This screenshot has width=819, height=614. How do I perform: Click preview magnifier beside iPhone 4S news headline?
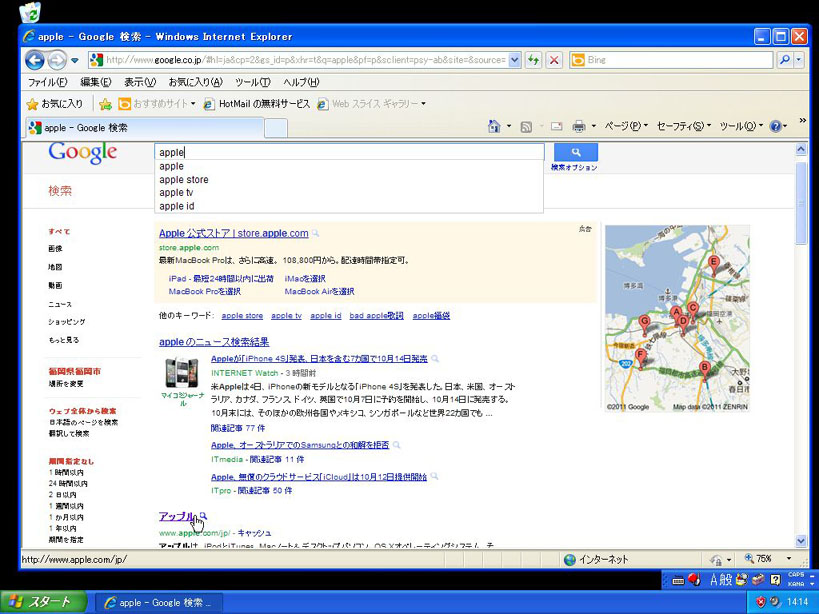(435, 359)
